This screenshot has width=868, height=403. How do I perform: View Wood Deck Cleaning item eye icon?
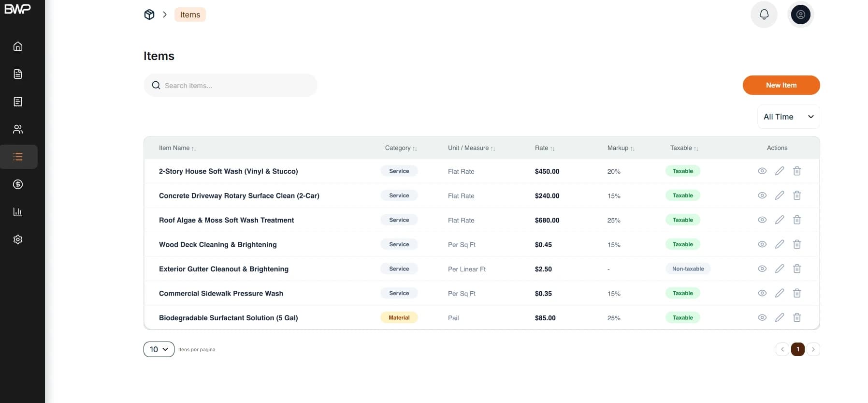click(762, 244)
